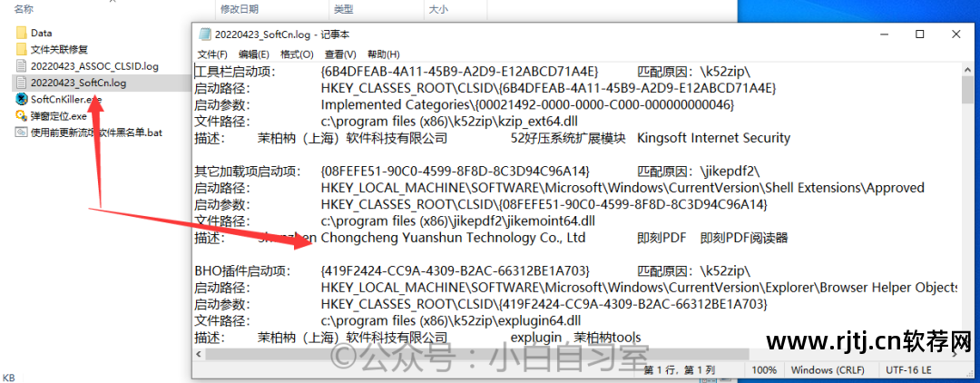The width and height of the screenshot is (980, 383).
Task: Click the Windows (CRLF) status bar entry
Action: tap(827, 370)
